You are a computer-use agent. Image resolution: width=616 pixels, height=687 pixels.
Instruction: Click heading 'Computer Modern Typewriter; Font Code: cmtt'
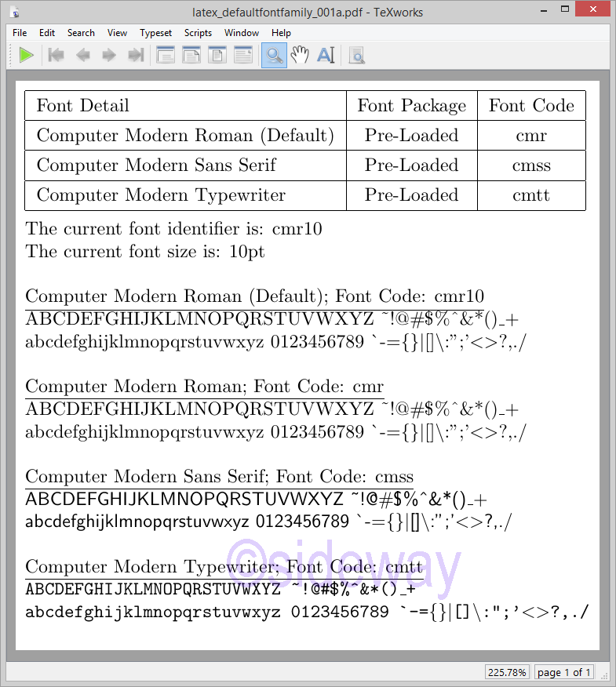[224, 567]
